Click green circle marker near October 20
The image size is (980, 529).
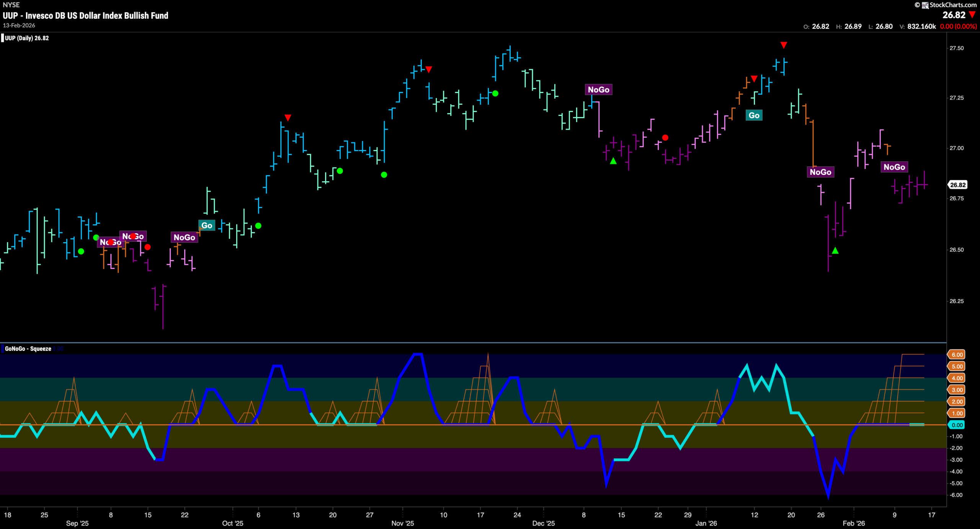[340, 171]
